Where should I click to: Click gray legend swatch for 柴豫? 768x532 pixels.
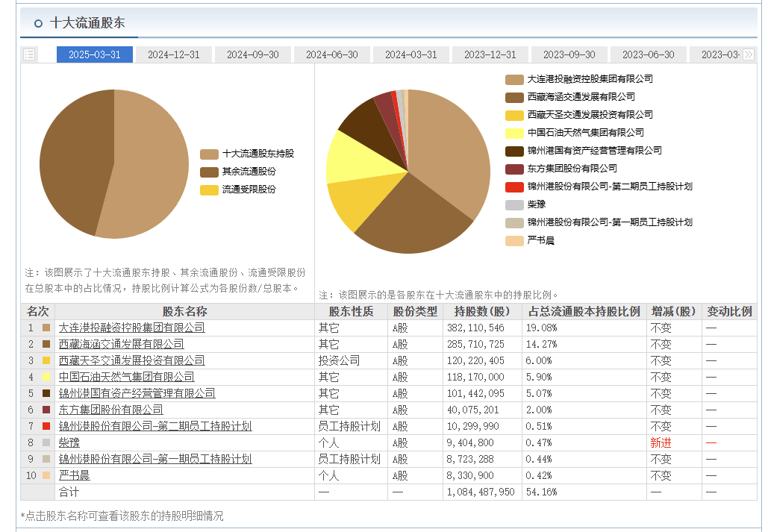click(514, 204)
